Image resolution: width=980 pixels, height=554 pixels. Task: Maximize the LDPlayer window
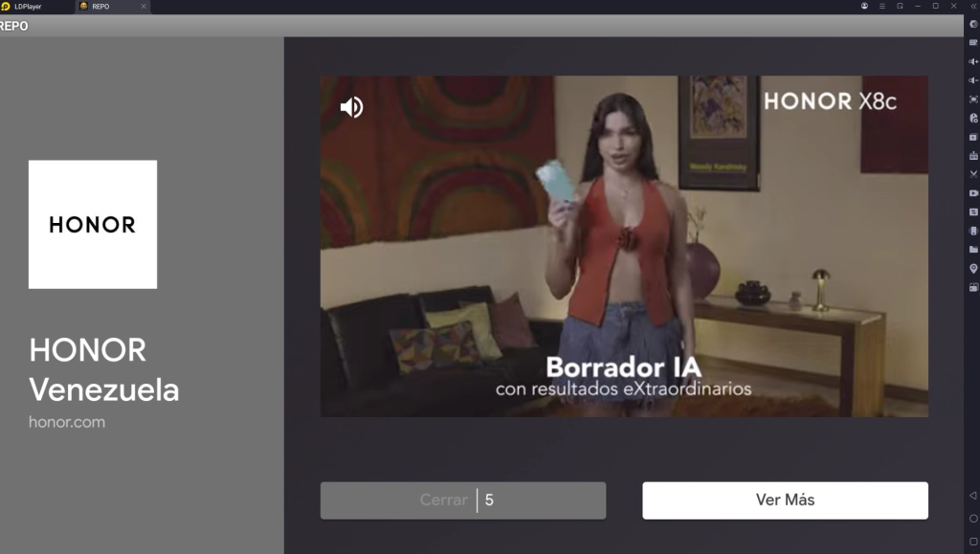click(936, 6)
